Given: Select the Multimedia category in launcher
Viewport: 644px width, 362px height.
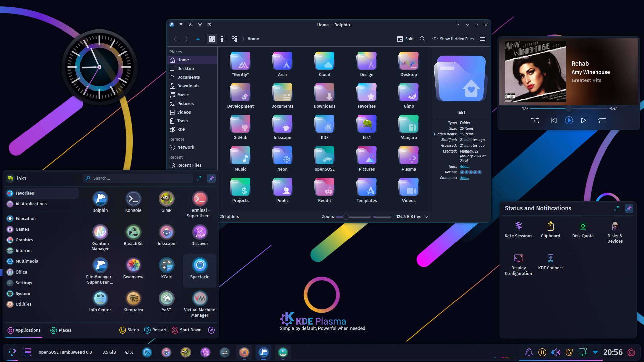Looking at the screenshot, I should (x=42, y=261).
